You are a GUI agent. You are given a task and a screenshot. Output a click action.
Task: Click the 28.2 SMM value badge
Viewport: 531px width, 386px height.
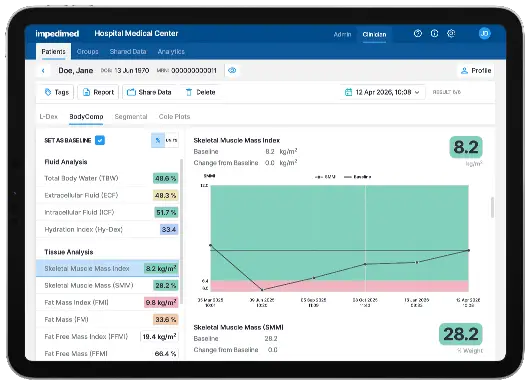point(461,334)
